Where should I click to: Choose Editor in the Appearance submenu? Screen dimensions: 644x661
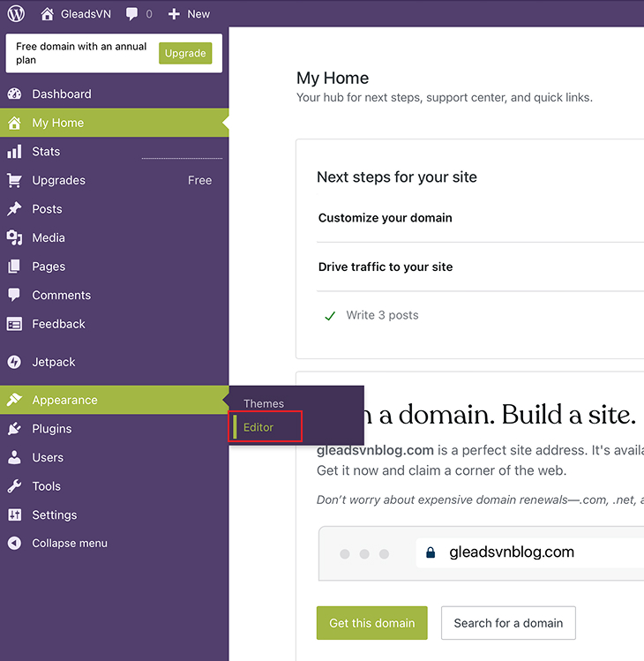pyautogui.click(x=258, y=427)
